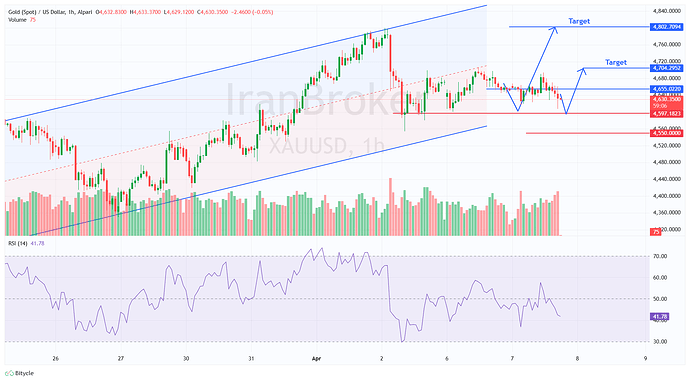Click the 4,400.0000 price axis tick
Viewport: 690px width, 381px height.
tap(667, 196)
